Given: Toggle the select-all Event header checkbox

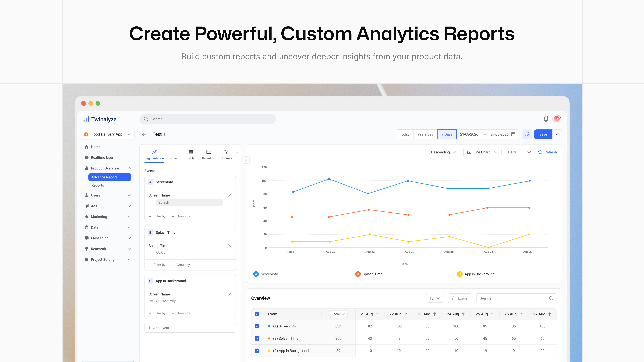Looking at the screenshot, I should [257, 314].
